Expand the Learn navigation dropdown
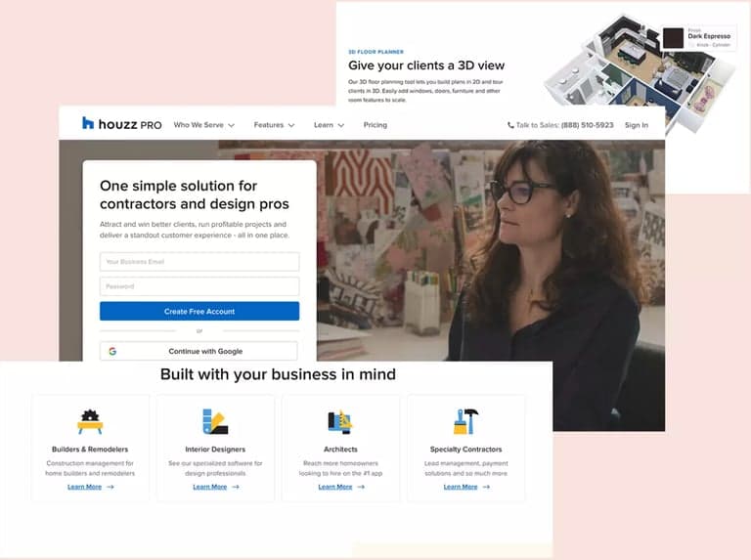This screenshot has width=751, height=560. (x=329, y=125)
